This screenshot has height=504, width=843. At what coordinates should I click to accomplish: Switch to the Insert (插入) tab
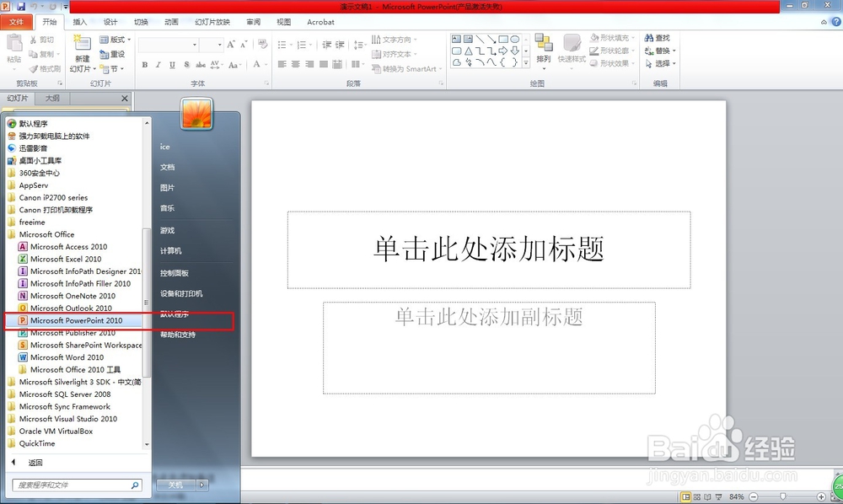79,22
